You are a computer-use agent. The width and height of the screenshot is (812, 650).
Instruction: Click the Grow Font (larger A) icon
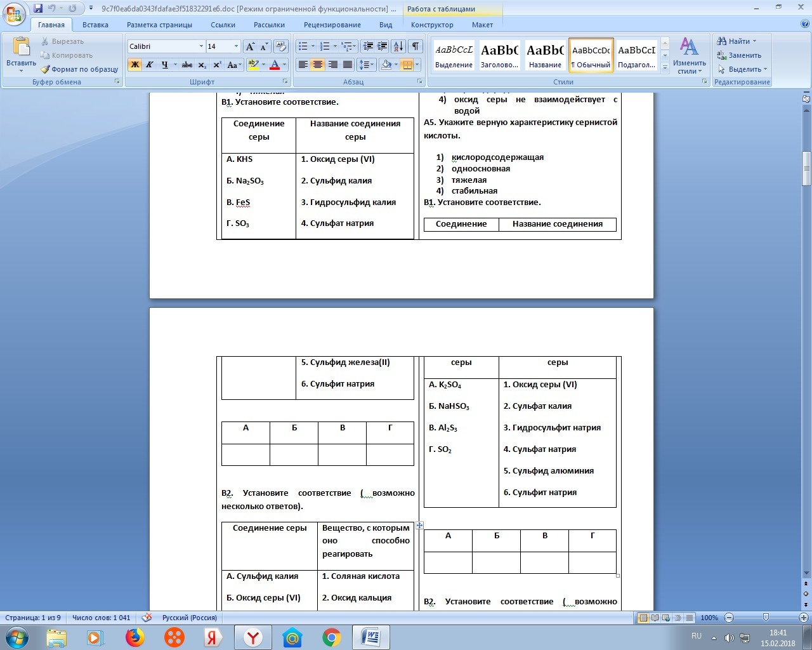(x=250, y=46)
